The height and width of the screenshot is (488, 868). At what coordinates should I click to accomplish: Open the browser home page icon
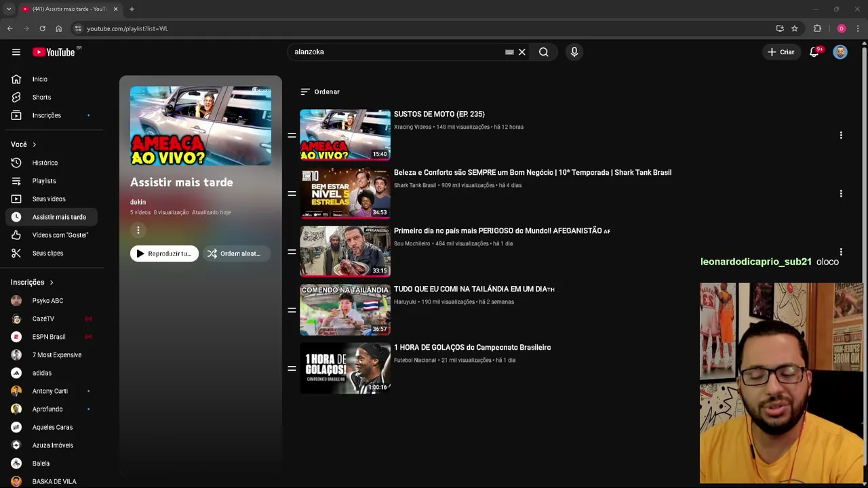tap(58, 28)
